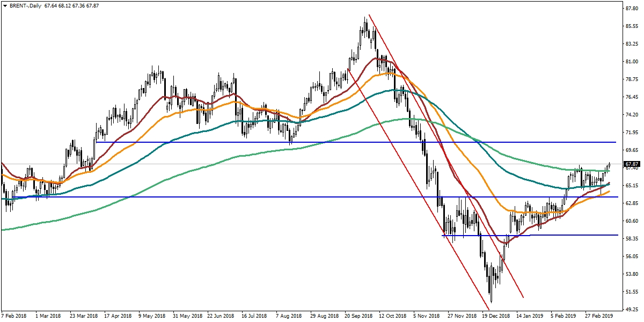This screenshot has height=322, width=644.
Task: Click the 20 Sep 2018 date label
Action: [x=359, y=317]
